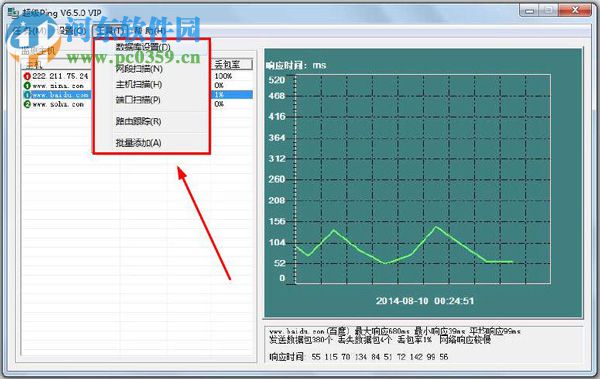This screenshot has width=600, height=379.
Task: Click the 主机 column header
Action: pyautogui.click(x=57, y=64)
